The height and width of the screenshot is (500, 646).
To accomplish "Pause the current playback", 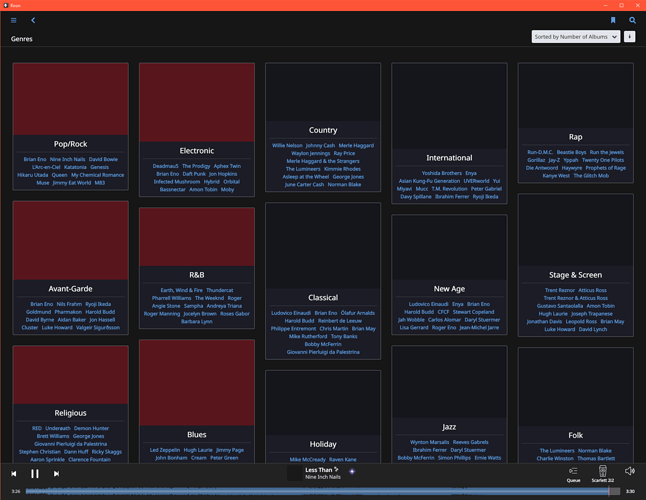I will (x=35, y=474).
